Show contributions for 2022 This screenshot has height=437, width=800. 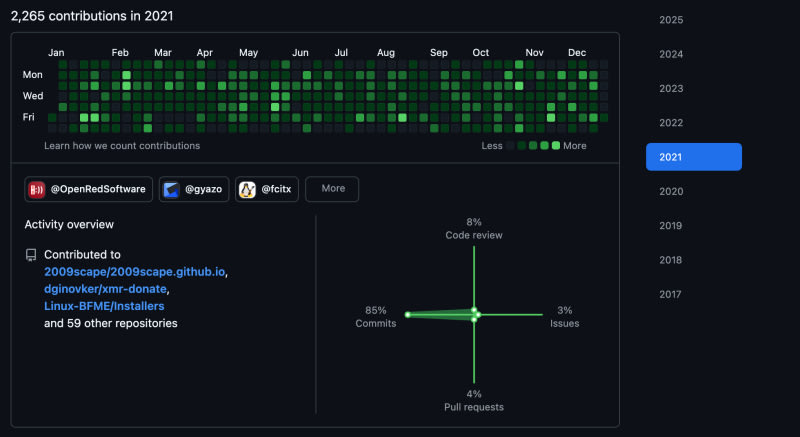(x=671, y=122)
